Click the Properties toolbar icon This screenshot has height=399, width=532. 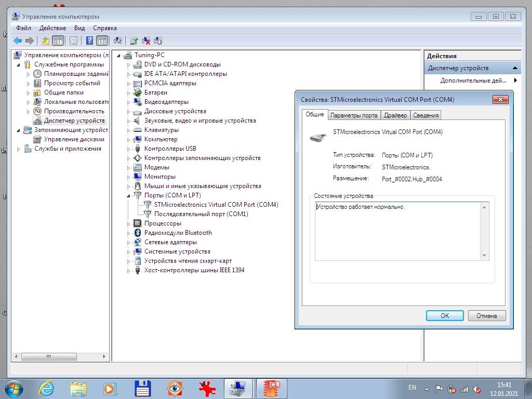click(x=73, y=41)
